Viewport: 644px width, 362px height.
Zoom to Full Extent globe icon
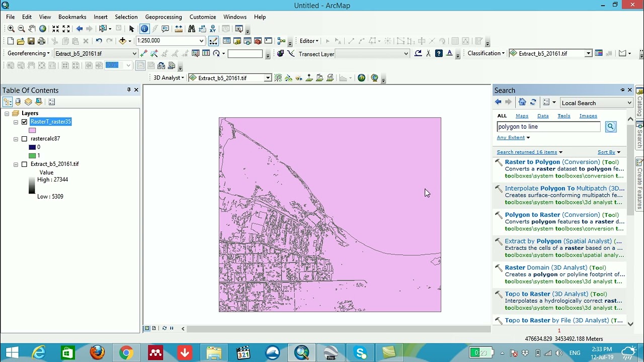(x=43, y=29)
